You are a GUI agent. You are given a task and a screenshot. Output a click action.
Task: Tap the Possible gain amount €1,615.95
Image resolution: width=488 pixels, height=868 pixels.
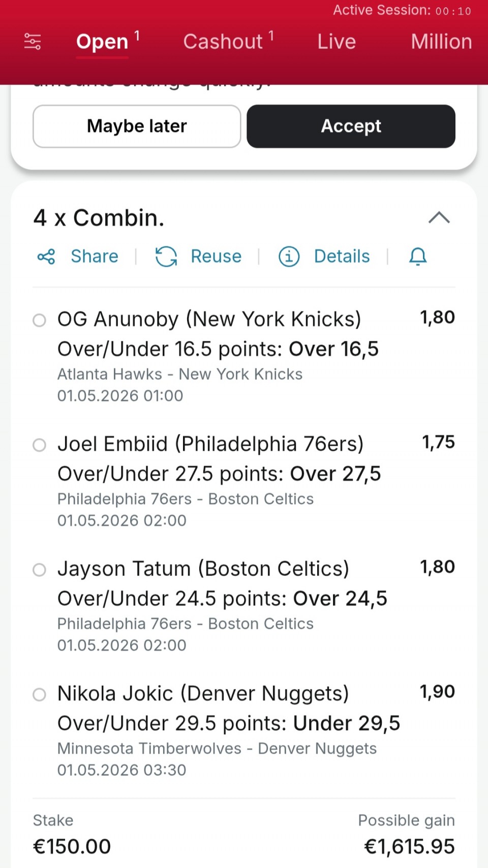(x=409, y=847)
